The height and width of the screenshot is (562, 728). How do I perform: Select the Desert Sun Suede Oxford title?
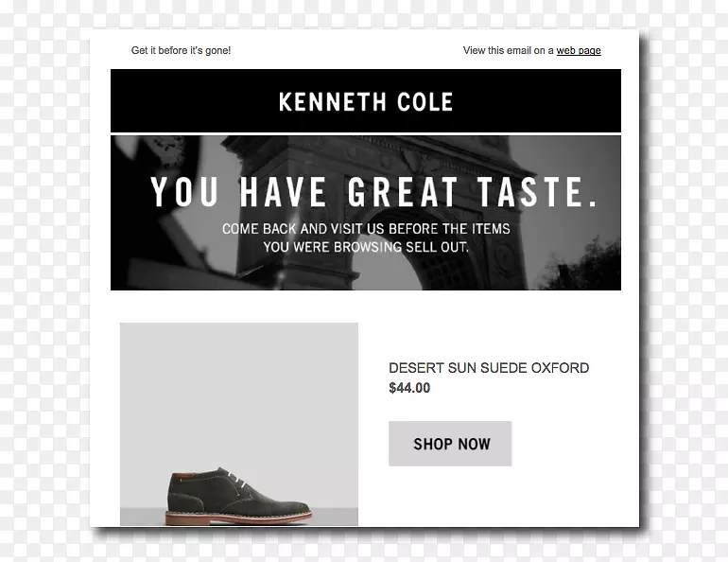coord(488,368)
